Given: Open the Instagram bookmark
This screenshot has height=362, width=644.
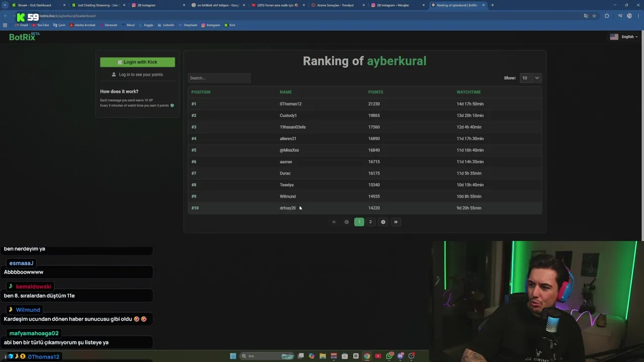Looking at the screenshot, I should (211, 25).
